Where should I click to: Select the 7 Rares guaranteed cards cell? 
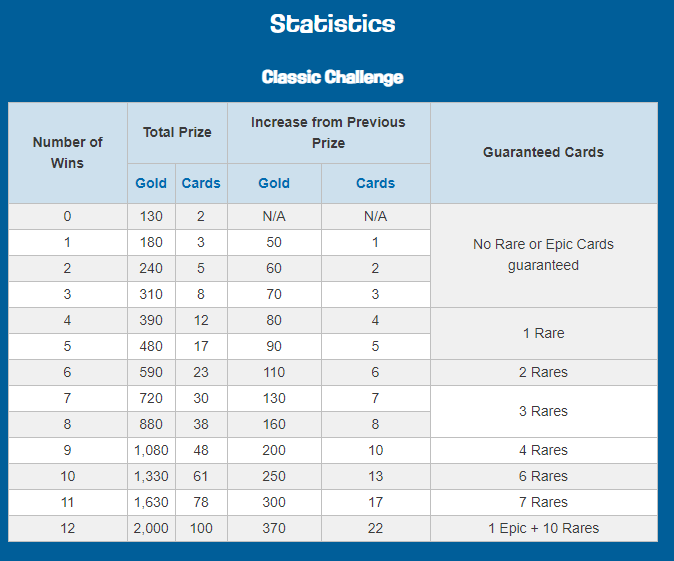(x=543, y=502)
